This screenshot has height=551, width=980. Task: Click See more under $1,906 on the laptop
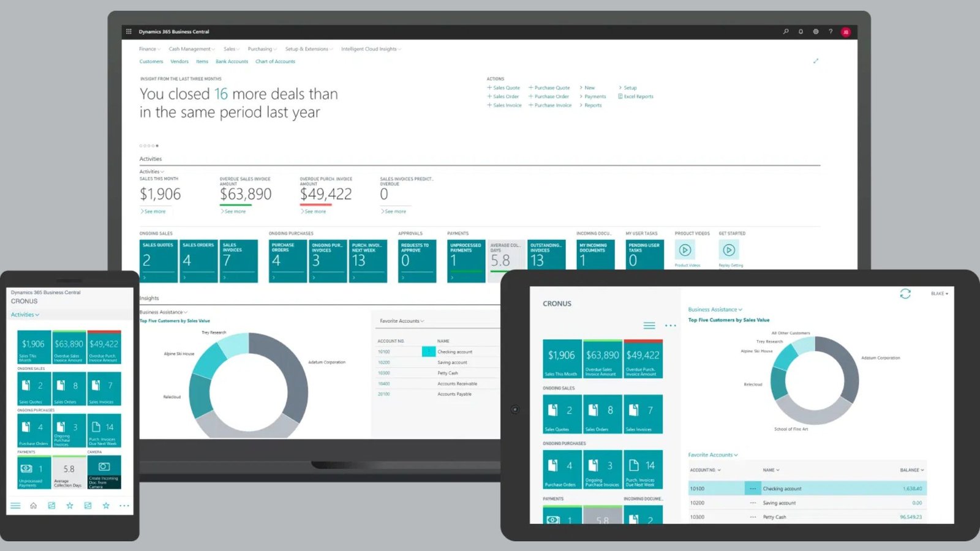(x=153, y=211)
